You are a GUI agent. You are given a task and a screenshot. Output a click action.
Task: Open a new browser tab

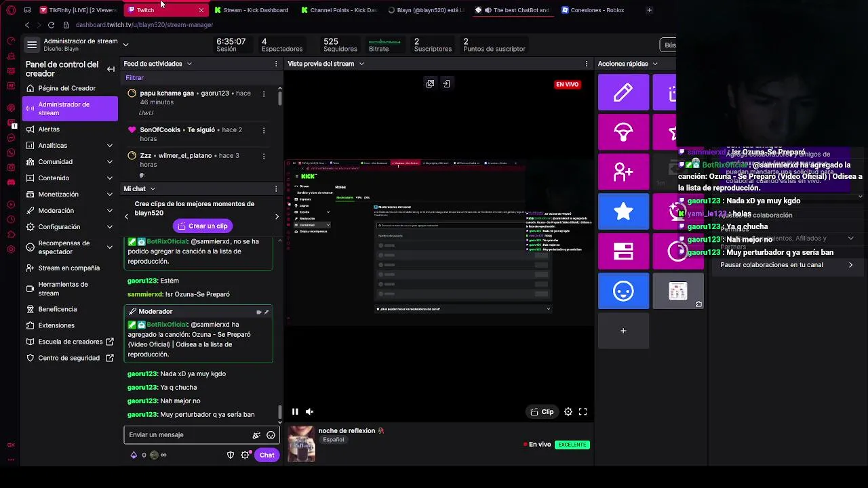(649, 10)
